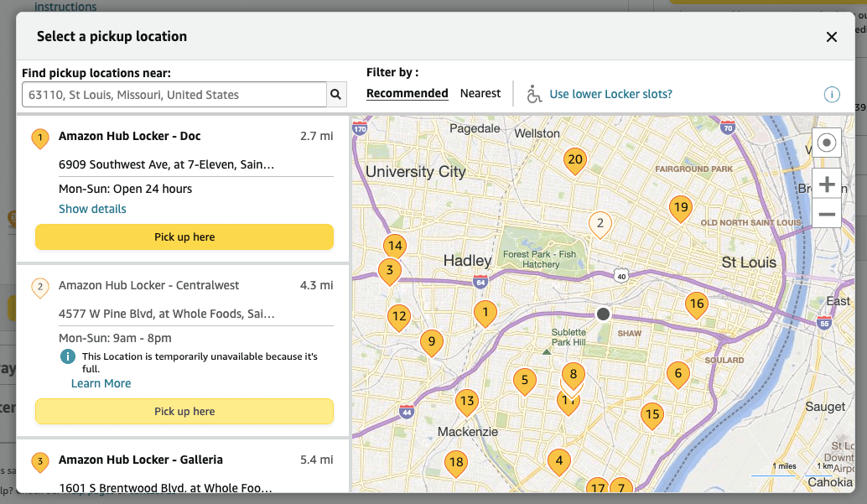The height and width of the screenshot is (504, 867).
Task: Click the locate-me icon on the map
Action: click(x=826, y=143)
